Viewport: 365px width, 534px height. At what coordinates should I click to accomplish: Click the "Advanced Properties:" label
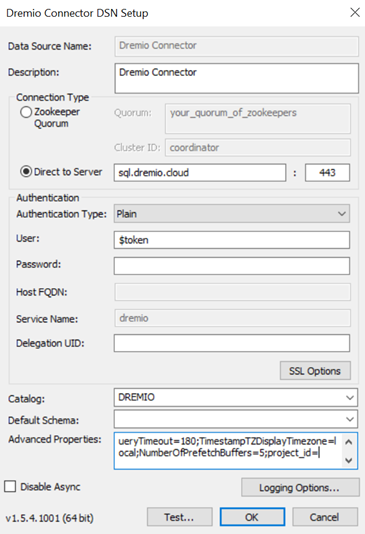55,440
